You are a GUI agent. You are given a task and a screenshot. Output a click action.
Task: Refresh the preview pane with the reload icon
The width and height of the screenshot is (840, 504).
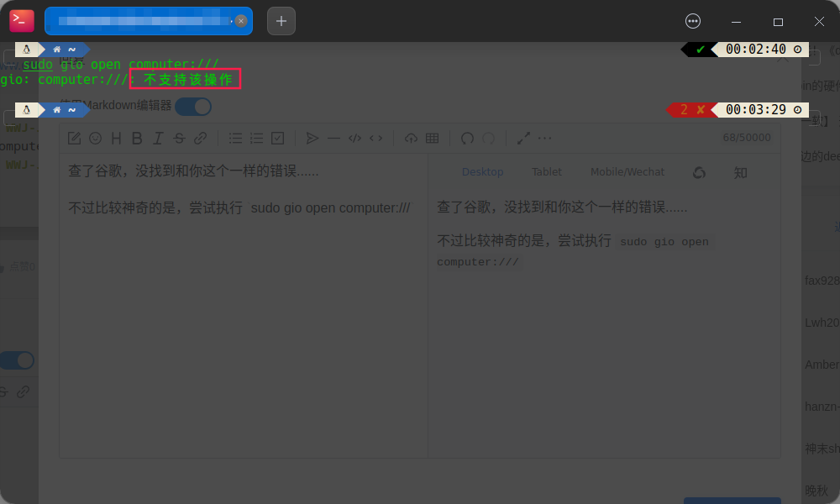point(699,171)
